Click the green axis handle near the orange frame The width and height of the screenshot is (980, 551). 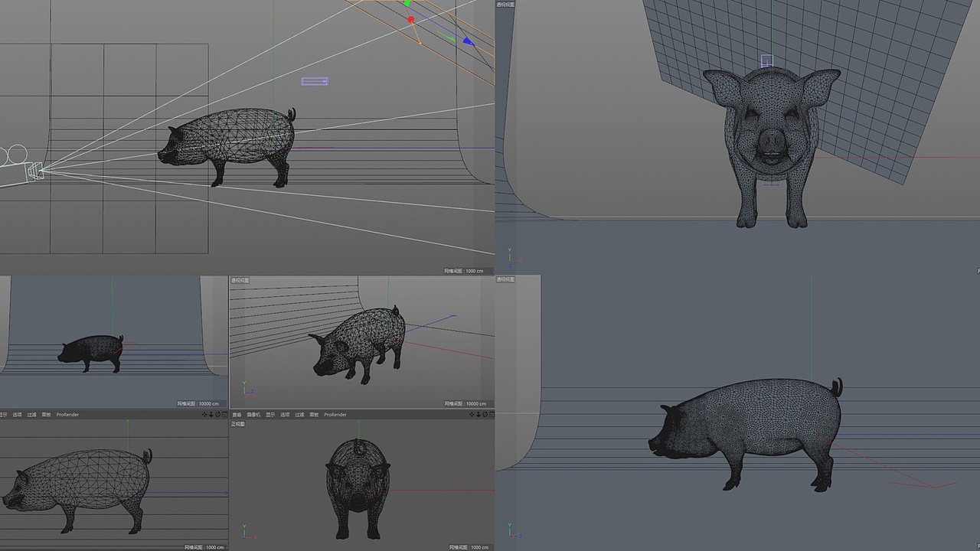(407, 3)
